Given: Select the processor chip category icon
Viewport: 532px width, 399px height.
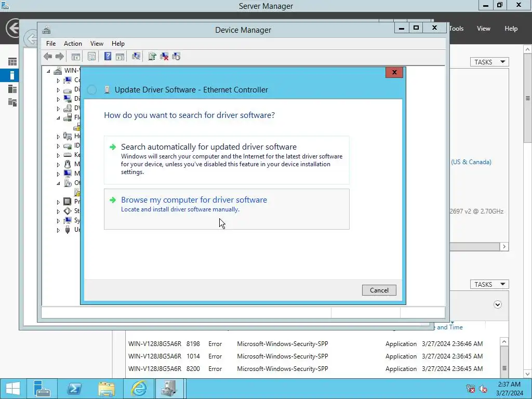Looking at the screenshot, I should 68,202.
